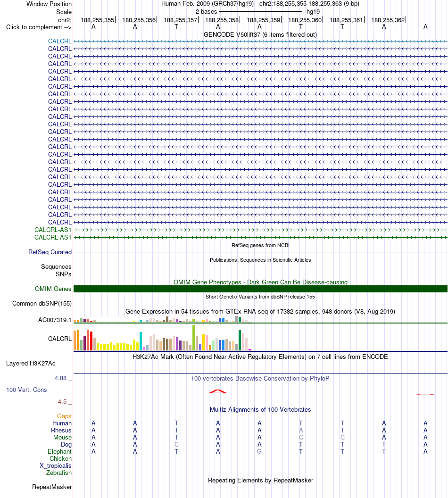This screenshot has height=498, width=448.
Task: Select the light-blue CALCRL transcript label
Action: pyautogui.click(x=60, y=41)
